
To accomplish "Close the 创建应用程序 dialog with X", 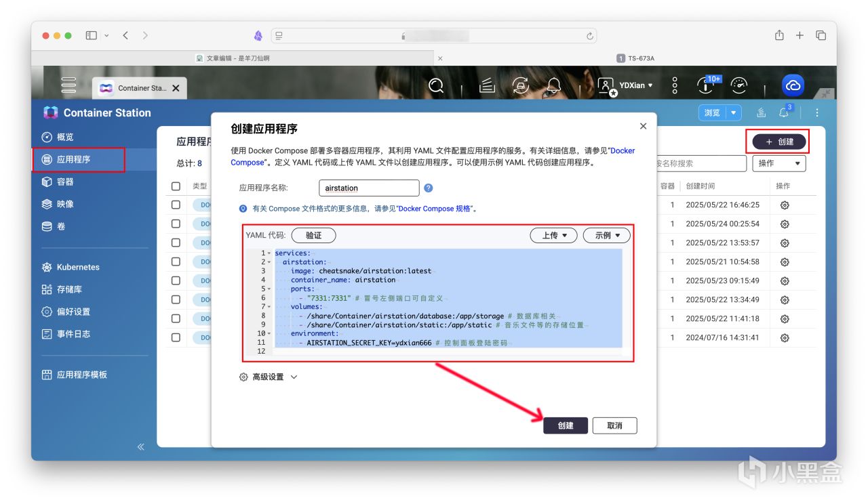I will pyautogui.click(x=643, y=126).
